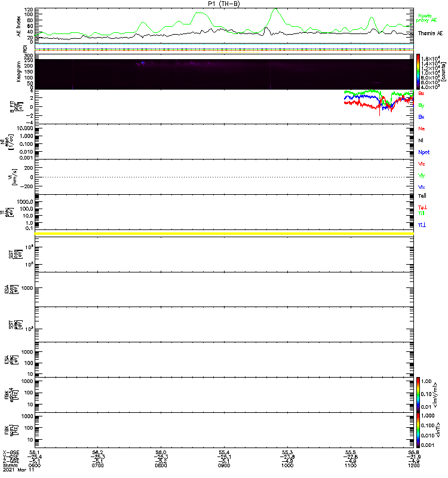Image resolution: width=448 pixels, height=478 pixels.
Task: Click the '1000.0' tick on Ti axis
Action: click(x=25, y=202)
